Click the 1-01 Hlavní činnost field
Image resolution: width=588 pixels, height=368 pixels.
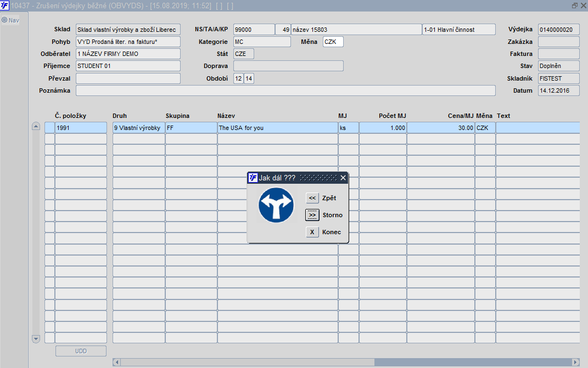pos(458,30)
